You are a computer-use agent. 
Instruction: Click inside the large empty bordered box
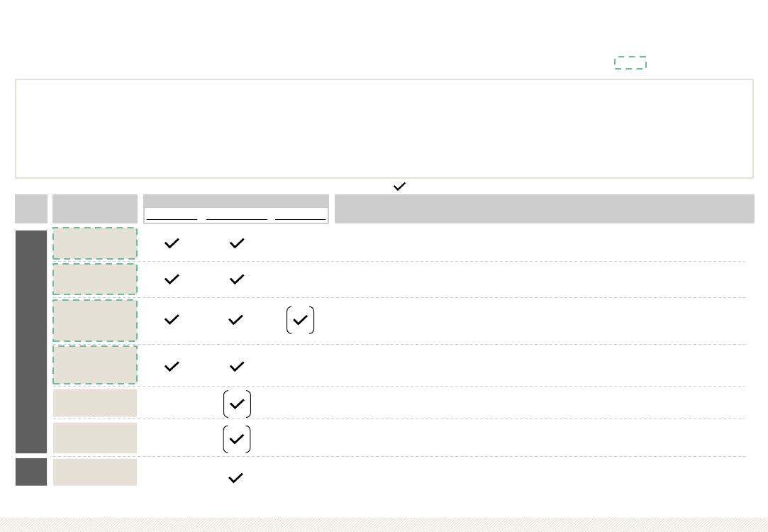click(384, 129)
